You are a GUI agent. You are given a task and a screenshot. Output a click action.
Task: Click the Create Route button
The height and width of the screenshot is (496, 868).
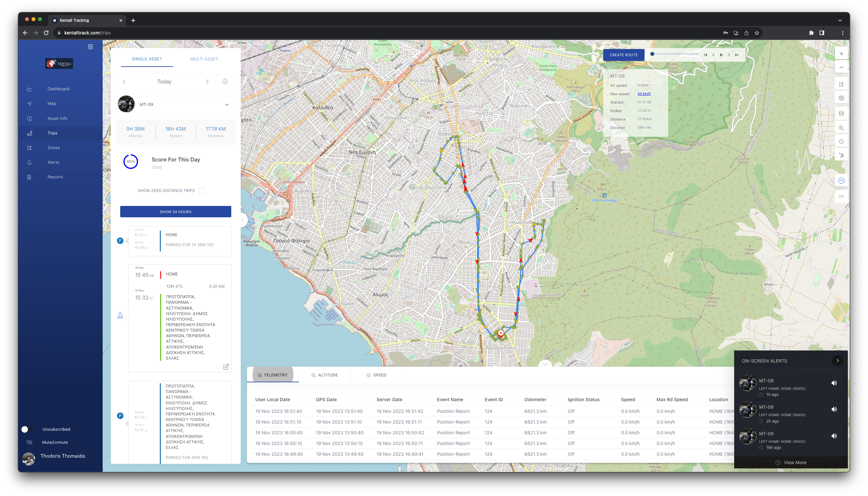623,55
